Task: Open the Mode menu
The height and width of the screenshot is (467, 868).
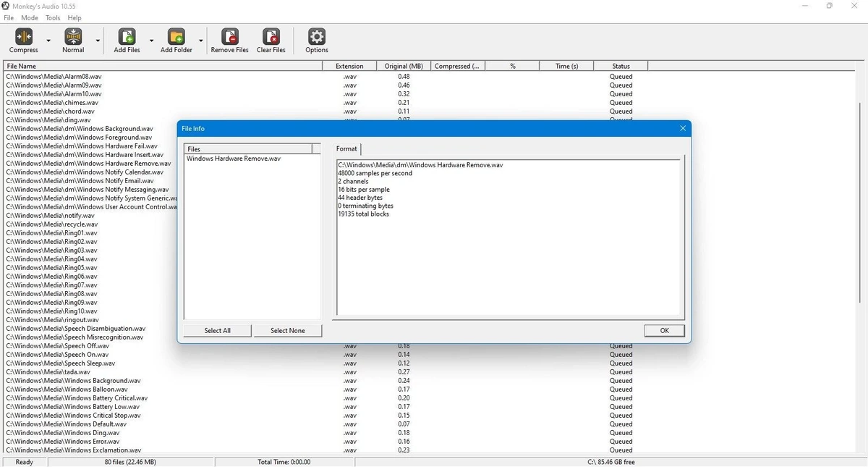Action: click(30, 17)
